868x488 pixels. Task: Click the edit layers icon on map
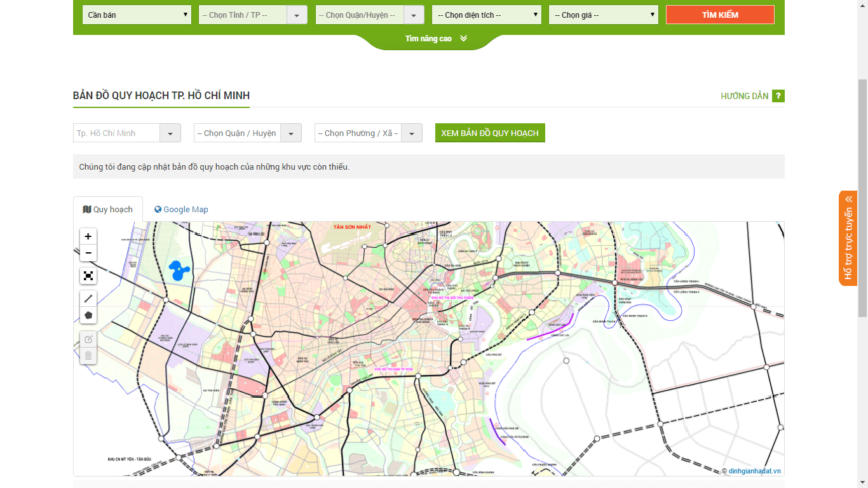tap(88, 339)
